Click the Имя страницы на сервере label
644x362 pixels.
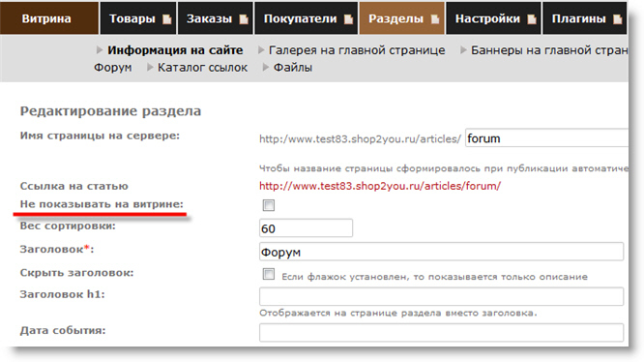click(x=100, y=136)
